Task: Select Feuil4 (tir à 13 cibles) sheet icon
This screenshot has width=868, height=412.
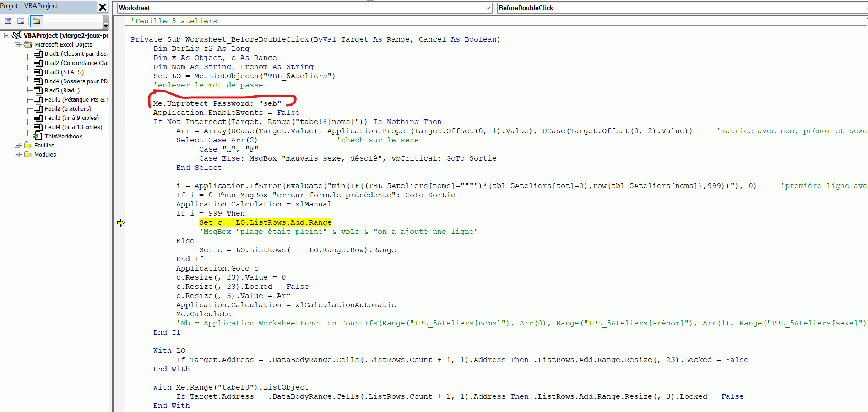Action: (x=38, y=127)
